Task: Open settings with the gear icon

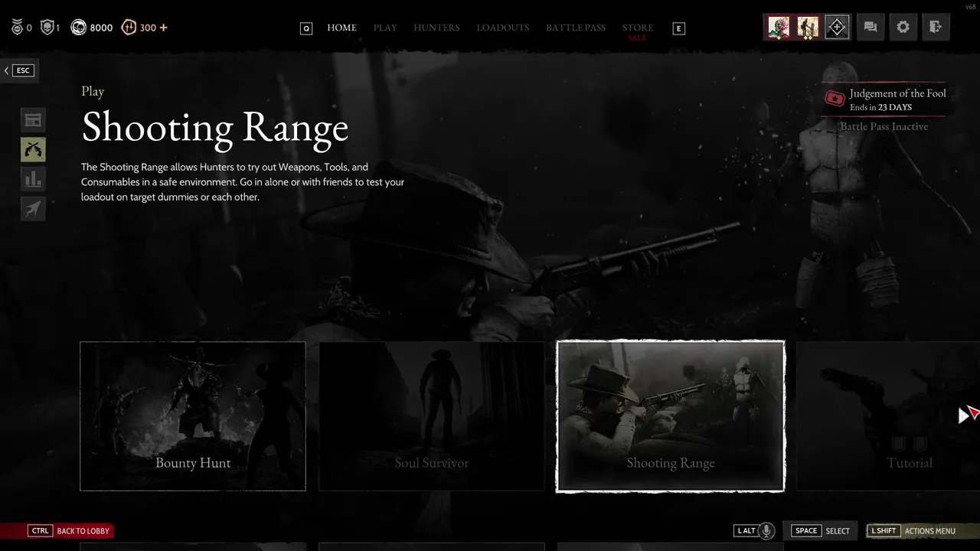Action: (x=903, y=27)
